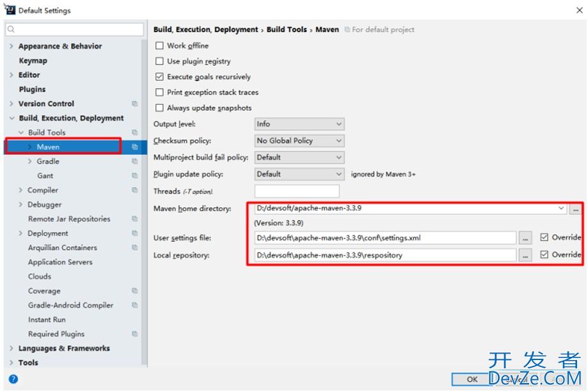Expand the Maven node arrow
Image resolution: width=588 pixels, height=392 pixels.
click(29, 147)
